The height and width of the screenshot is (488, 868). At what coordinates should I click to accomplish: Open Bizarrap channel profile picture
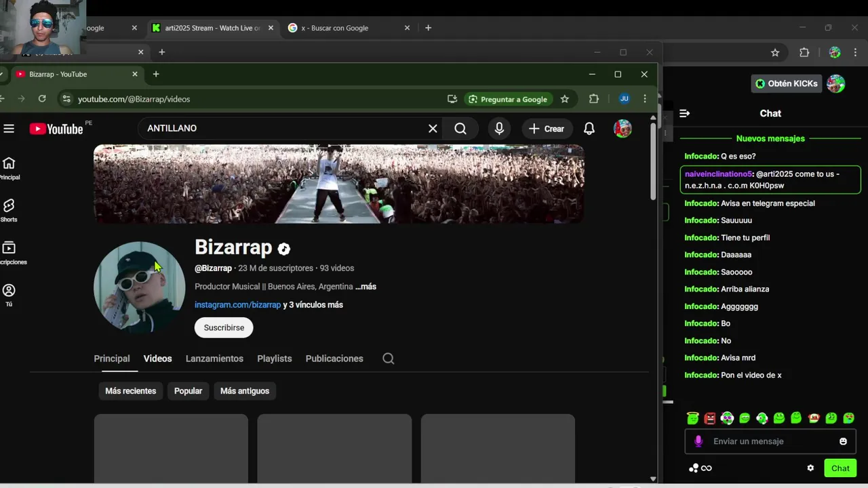139,287
